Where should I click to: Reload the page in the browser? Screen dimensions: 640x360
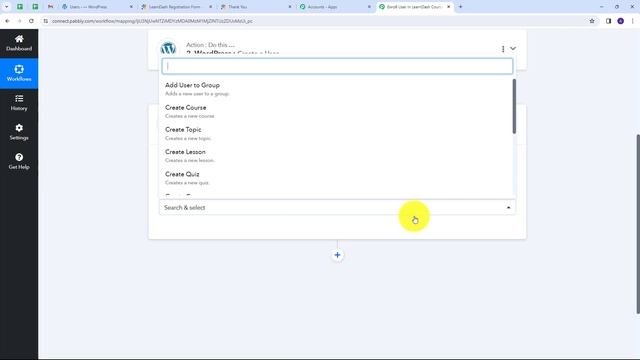31,21
